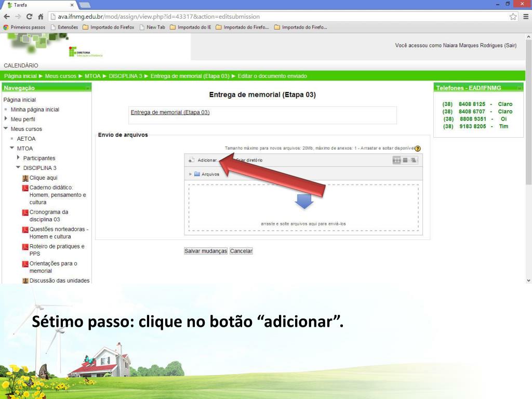
Task: Click the blue drop arrow upload icon
Action: click(x=304, y=201)
